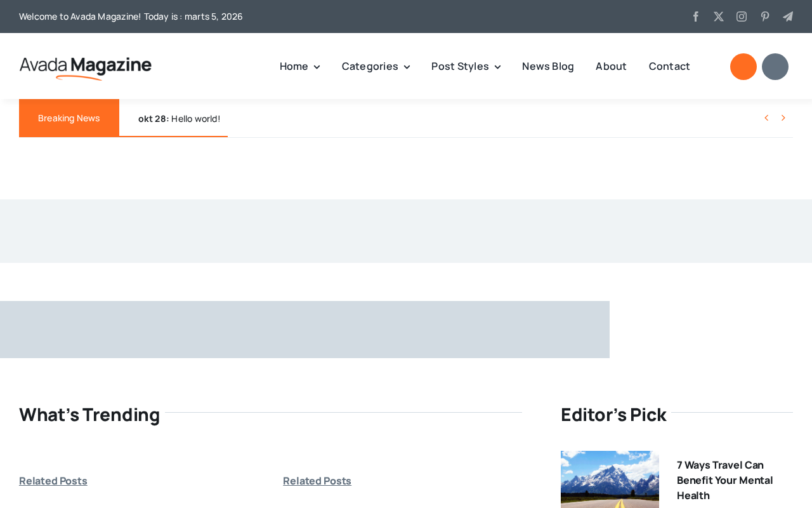Click the first Related Posts link

click(x=53, y=481)
